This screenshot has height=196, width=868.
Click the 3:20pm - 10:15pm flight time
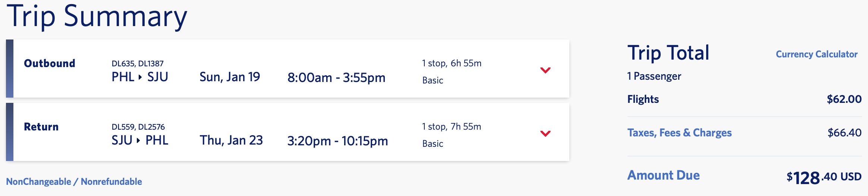337,141
